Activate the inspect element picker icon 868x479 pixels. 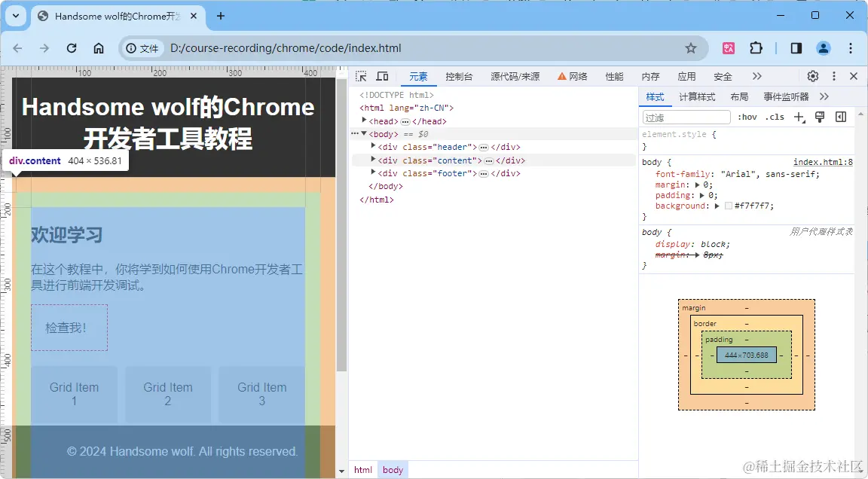(x=361, y=76)
